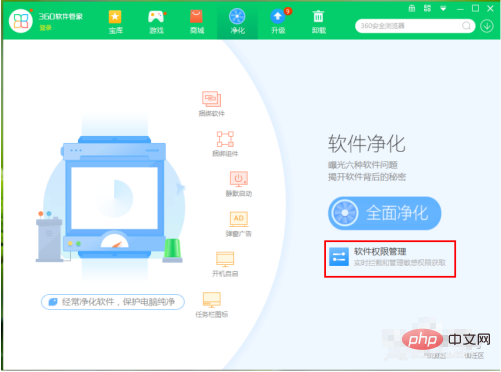Screen dimensions: 501x372
Task: Minimize the 360软件管家 window
Action: click(460, 9)
